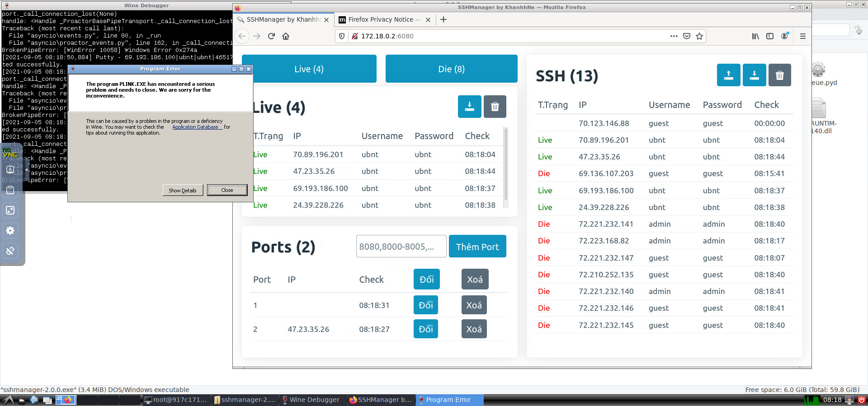The image size is (868, 406).
Task: Click Đổi for port 47.23.35.26
Action: (x=425, y=329)
